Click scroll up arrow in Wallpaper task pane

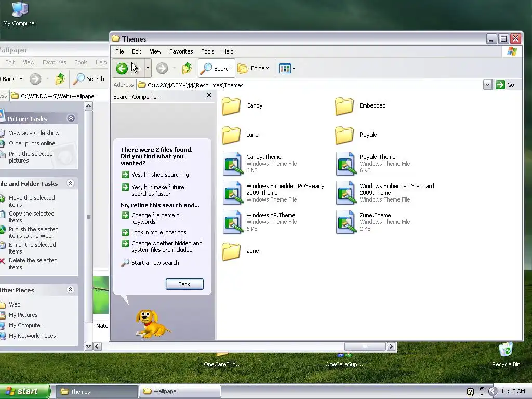tap(88, 106)
